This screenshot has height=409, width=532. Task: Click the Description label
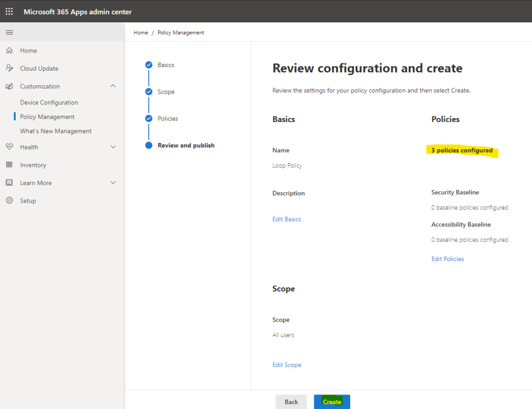[x=288, y=193]
